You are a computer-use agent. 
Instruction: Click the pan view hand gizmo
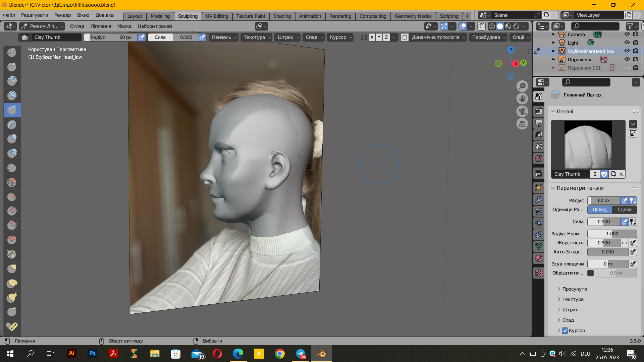[522, 99]
